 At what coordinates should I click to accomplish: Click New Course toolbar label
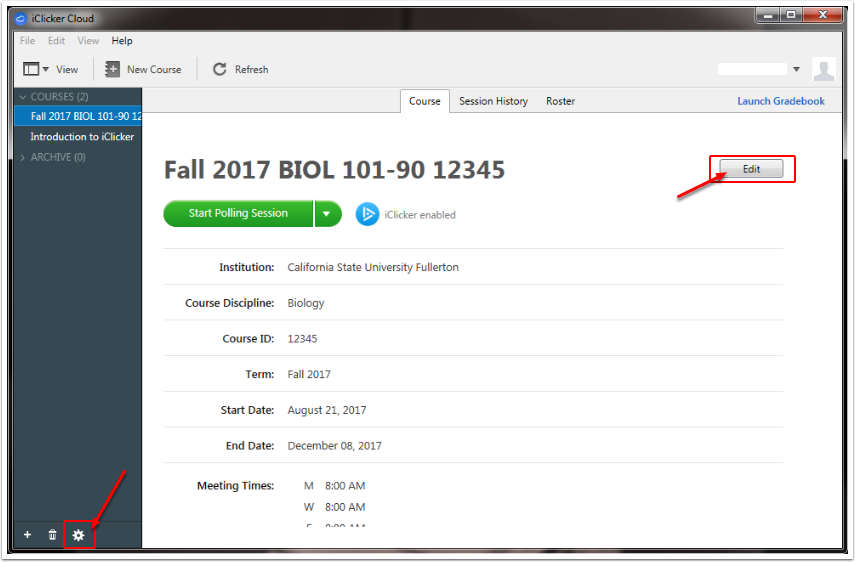coord(154,69)
